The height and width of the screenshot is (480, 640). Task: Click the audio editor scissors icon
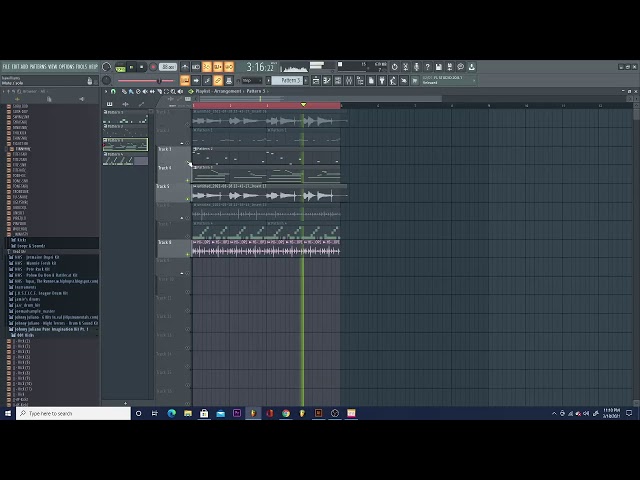click(405, 67)
